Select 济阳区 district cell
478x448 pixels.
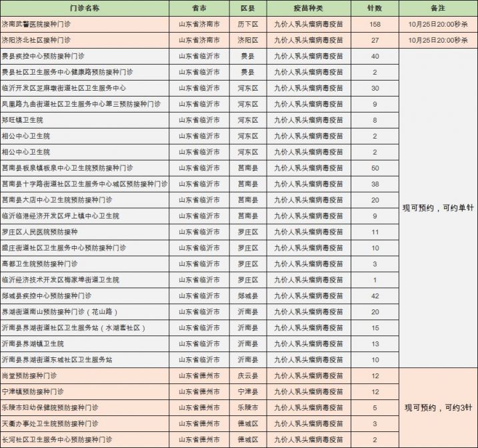tap(248, 40)
